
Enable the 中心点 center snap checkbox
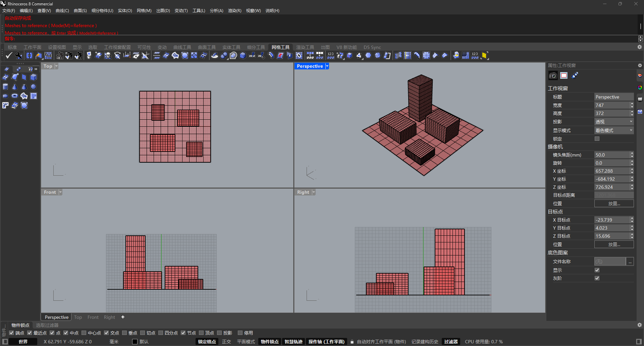pos(84,333)
